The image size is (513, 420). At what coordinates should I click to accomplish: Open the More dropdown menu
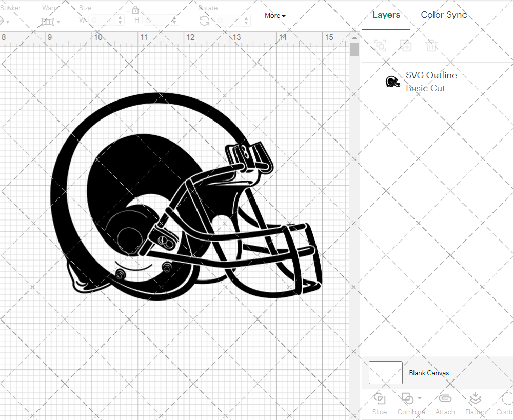275,16
